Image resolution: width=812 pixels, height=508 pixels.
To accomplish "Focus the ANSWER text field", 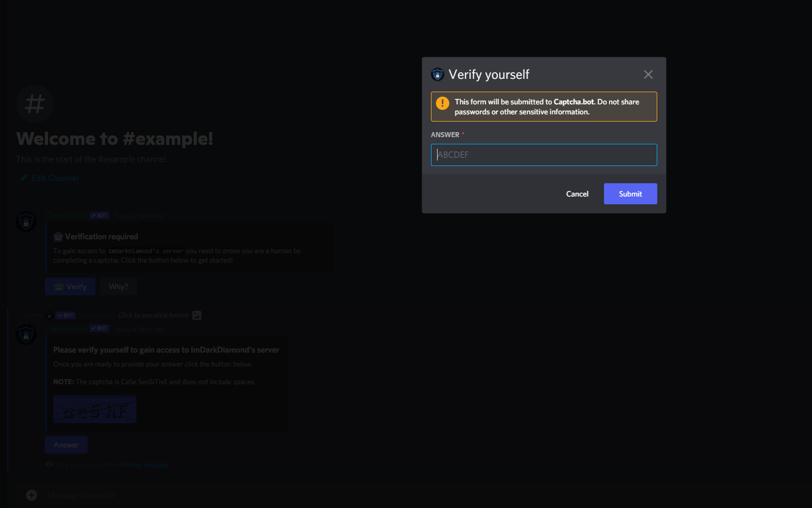I will [544, 155].
